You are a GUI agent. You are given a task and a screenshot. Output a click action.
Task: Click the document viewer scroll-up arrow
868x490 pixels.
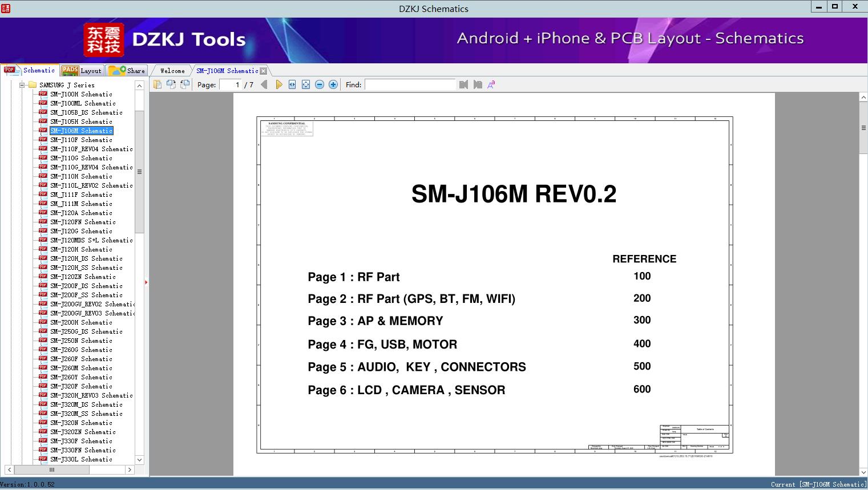tap(863, 98)
